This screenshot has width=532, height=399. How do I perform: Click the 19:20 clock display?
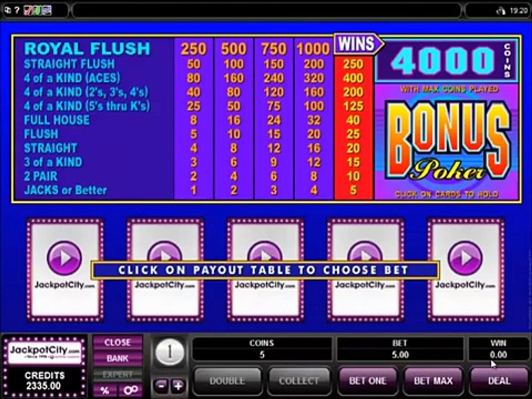point(519,11)
